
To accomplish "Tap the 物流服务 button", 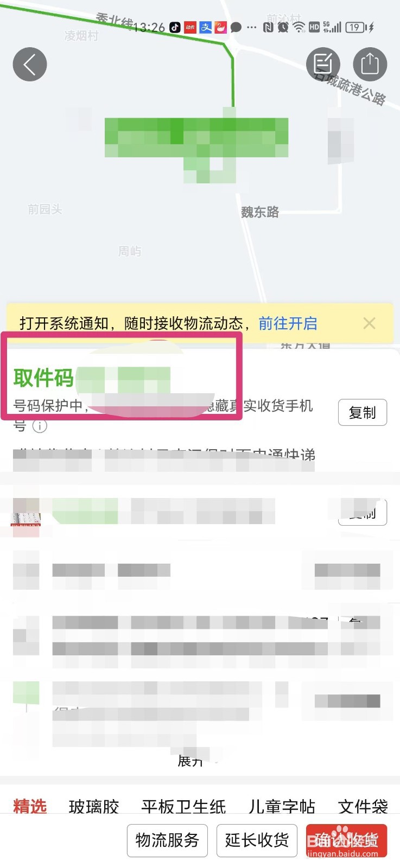I will (167, 840).
